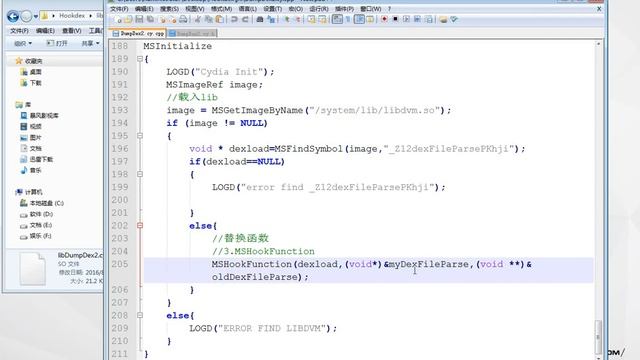Collapse the fold at line 198
640x360 pixels.
(140, 174)
